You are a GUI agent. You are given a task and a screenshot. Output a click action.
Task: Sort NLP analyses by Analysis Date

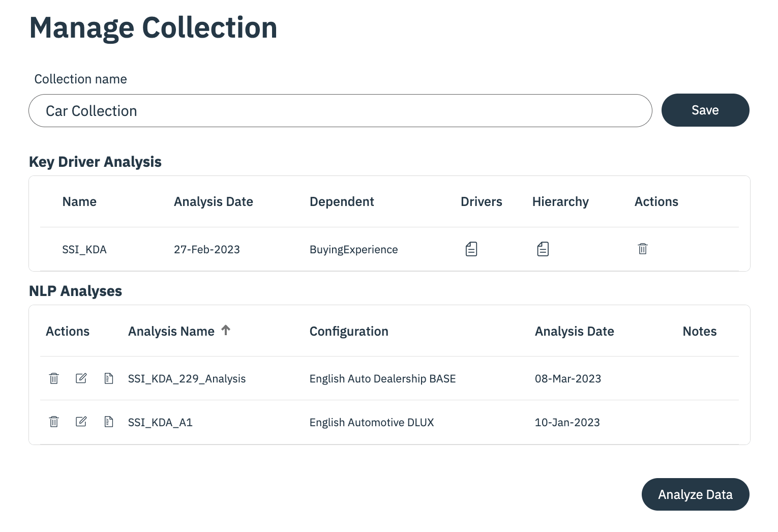pos(574,331)
